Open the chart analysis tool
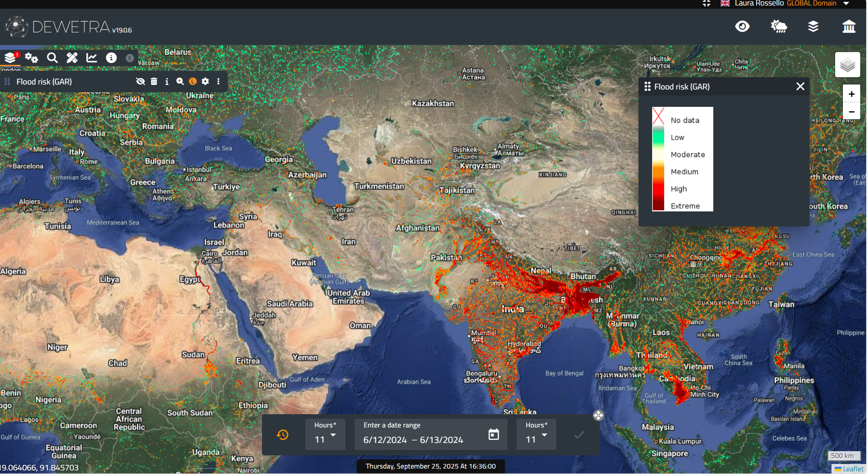Image resolution: width=868 pixels, height=474 pixels. point(92,58)
